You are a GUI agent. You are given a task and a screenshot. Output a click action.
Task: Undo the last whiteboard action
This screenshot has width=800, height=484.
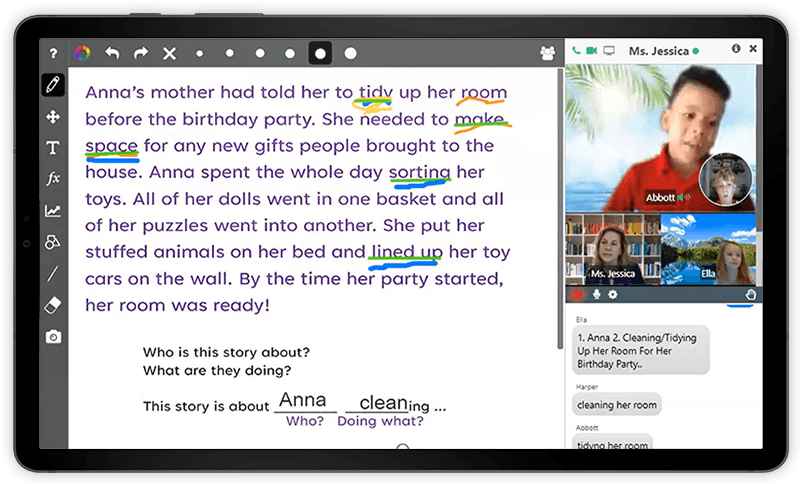click(x=112, y=53)
